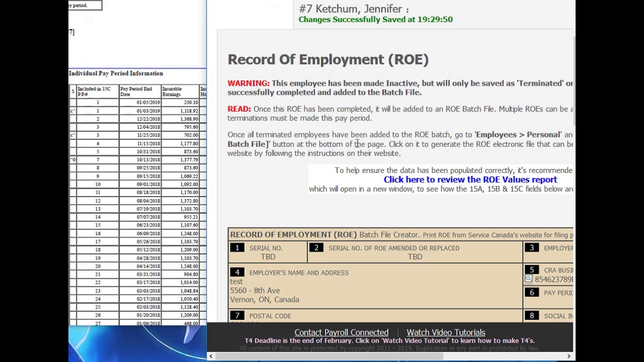Click pay period end date 12/04/2018
Image resolution: width=644 pixels, height=362 pixels.
[148, 127]
